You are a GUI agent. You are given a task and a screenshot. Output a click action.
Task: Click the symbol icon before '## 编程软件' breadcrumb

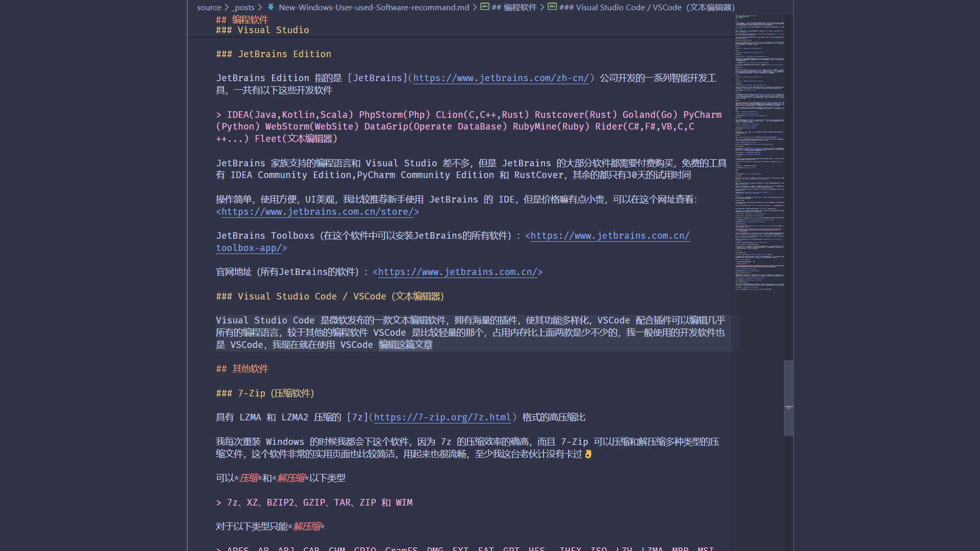(x=484, y=7)
